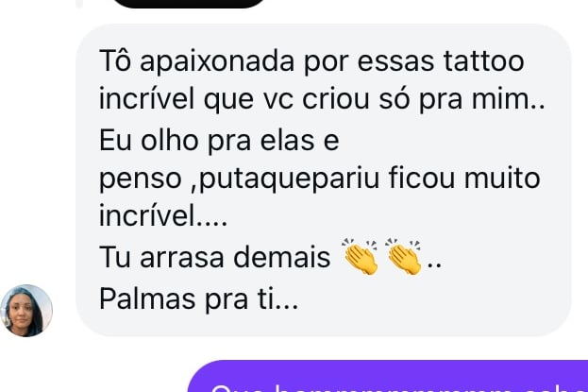
Task: Click the line 'Eu olho pra elas e'
Action: point(219,141)
